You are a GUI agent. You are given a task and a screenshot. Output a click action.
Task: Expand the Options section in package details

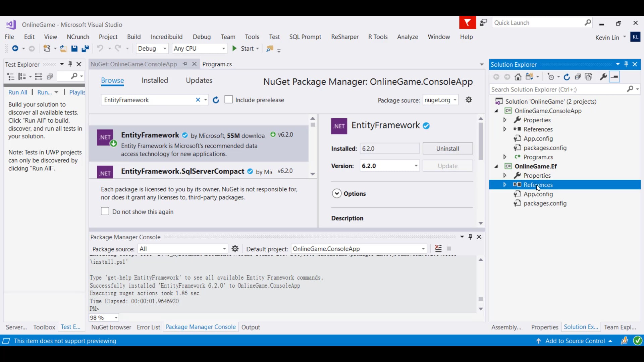(x=337, y=194)
